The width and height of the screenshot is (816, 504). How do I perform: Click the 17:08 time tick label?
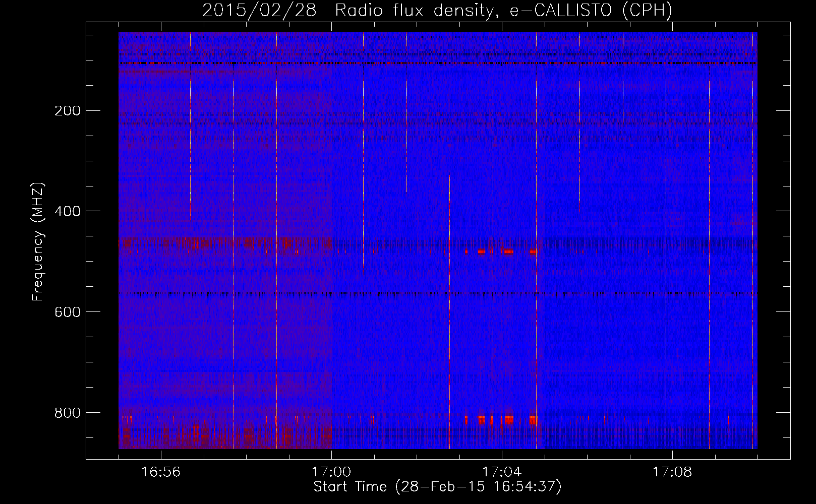(x=672, y=472)
